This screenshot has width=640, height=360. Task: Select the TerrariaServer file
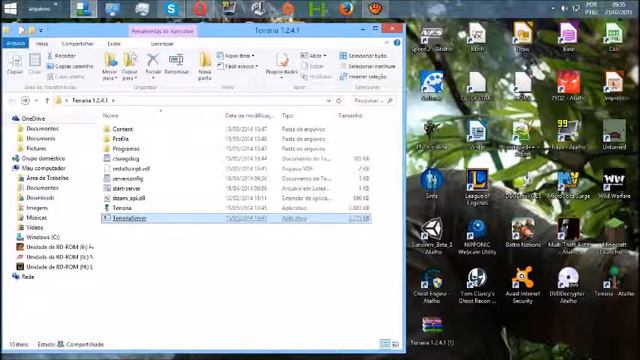pyautogui.click(x=236, y=218)
